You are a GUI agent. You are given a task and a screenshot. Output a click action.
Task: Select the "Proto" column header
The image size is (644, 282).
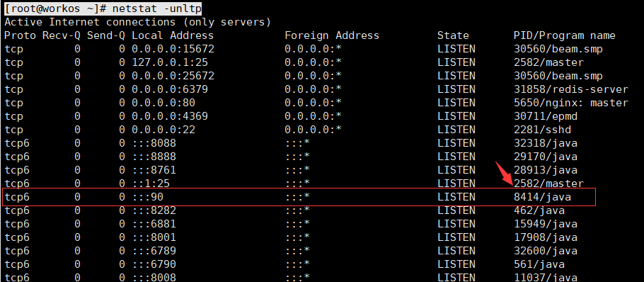[x=20, y=35]
